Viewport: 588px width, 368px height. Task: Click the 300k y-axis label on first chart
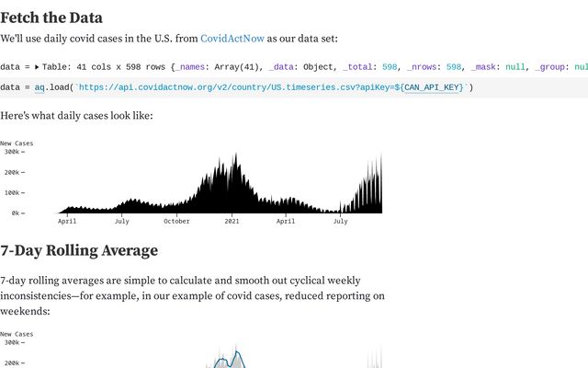pos(12,152)
